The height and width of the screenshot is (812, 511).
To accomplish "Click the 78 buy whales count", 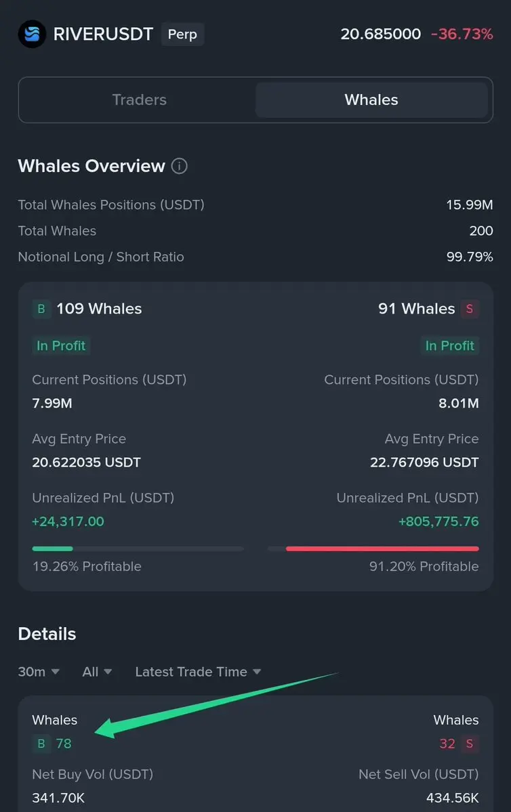I will 64,744.
